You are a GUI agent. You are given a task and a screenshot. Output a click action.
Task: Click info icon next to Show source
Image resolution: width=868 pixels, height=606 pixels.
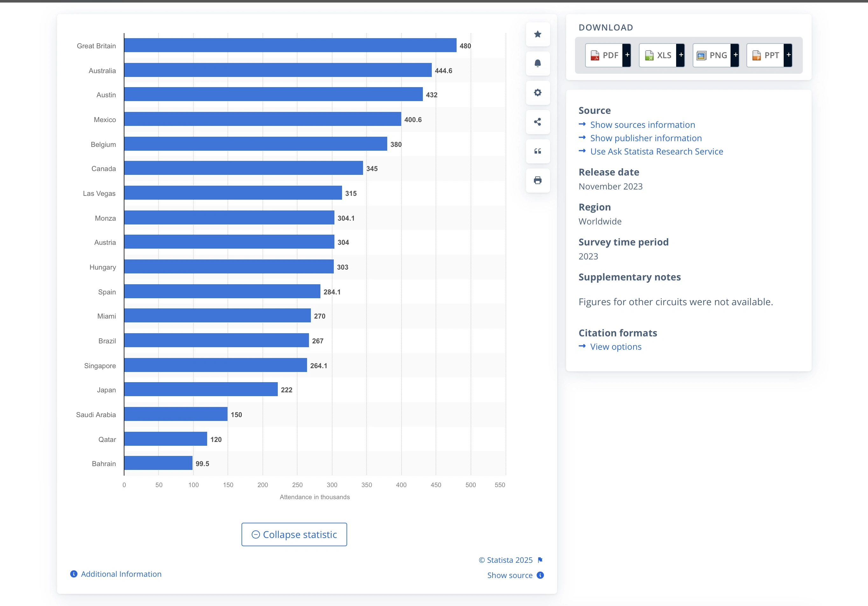pos(540,575)
